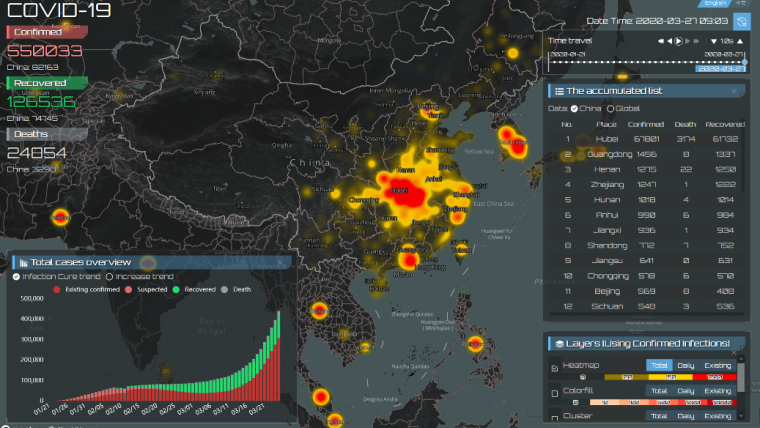Click the chart icon beside Total cases overview
The width and height of the screenshot is (760, 428).
[23, 263]
